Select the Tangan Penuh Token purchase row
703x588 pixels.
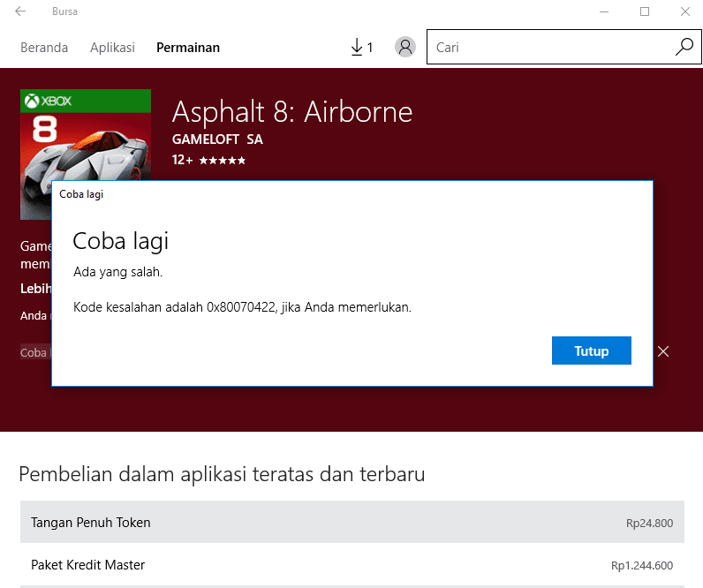pyautogui.click(x=352, y=522)
